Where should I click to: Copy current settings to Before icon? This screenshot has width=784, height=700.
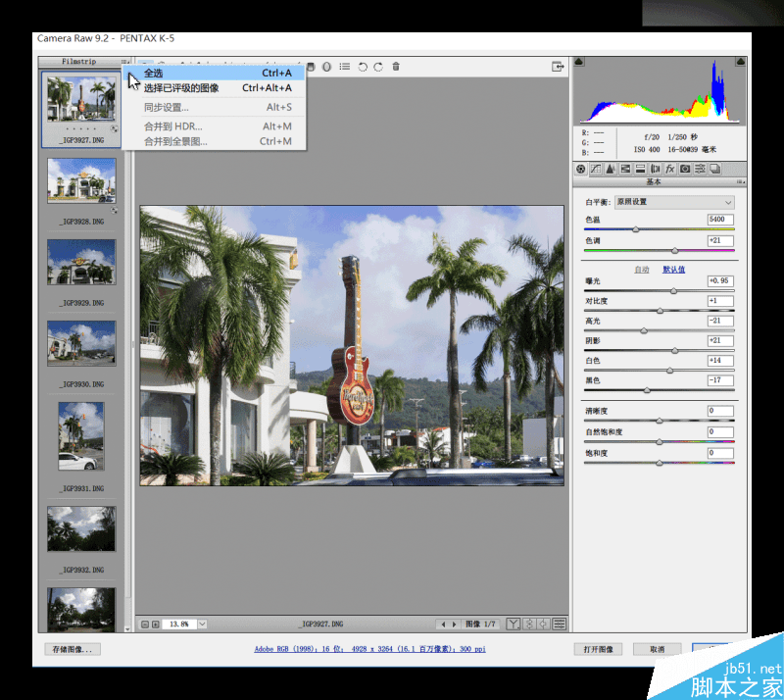(x=544, y=624)
